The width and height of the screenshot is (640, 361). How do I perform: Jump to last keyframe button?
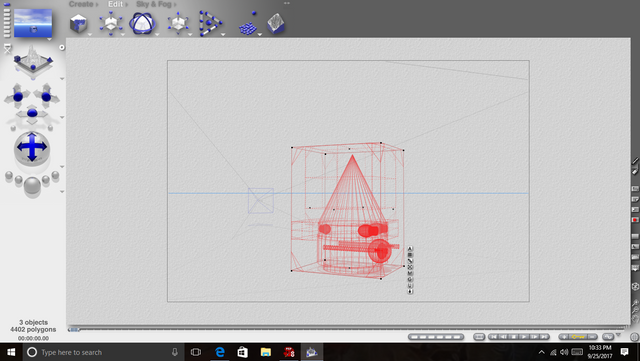pos(544,337)
